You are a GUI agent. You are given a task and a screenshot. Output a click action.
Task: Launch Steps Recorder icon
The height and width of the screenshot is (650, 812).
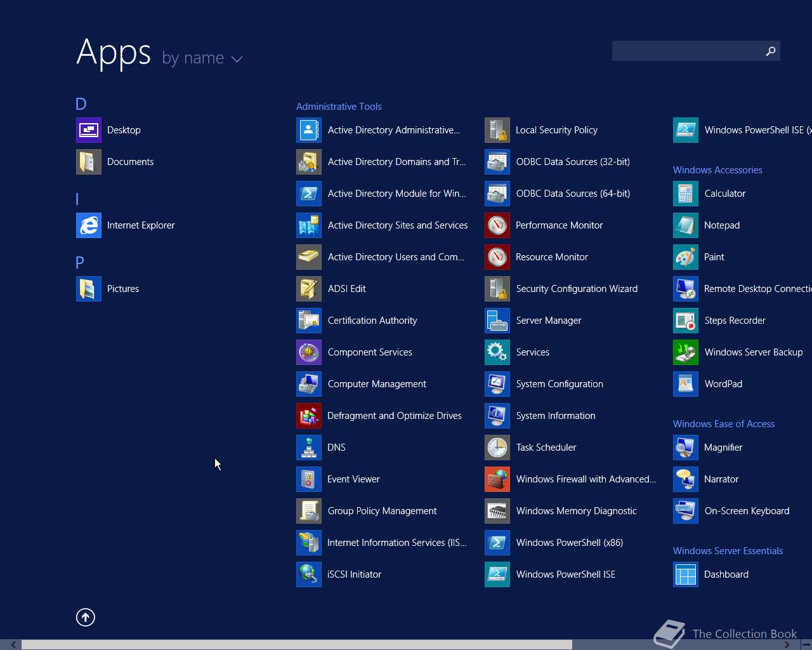point(686,321)
